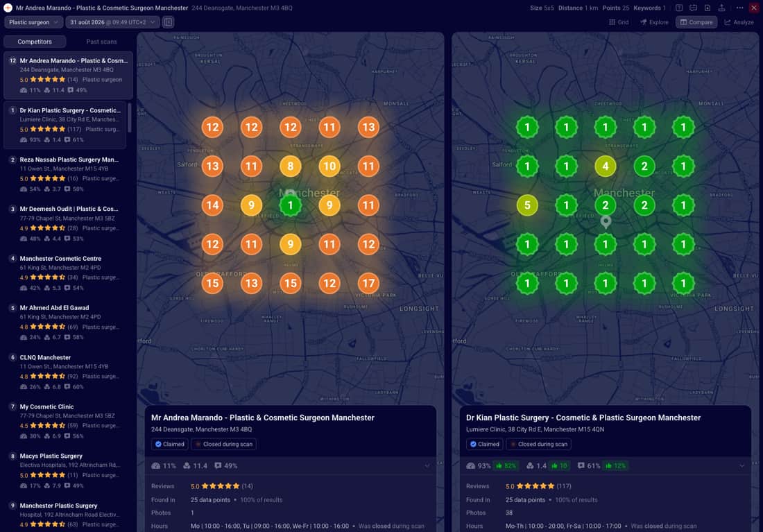
Task: Toggle the Claimed badge for Mr Andrea Marando
Action: coord(170,444)
